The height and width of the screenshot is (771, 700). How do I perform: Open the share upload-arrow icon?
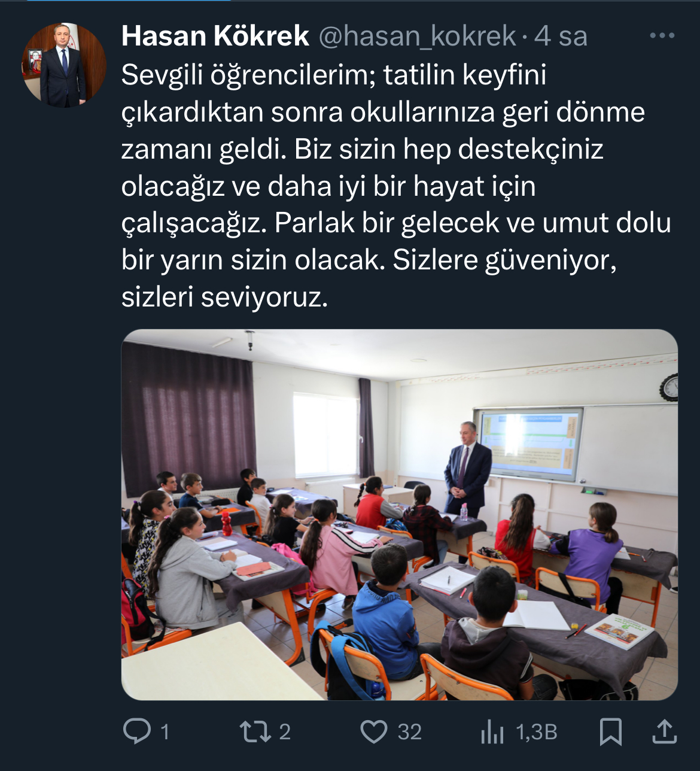click(x=664, y=731)
